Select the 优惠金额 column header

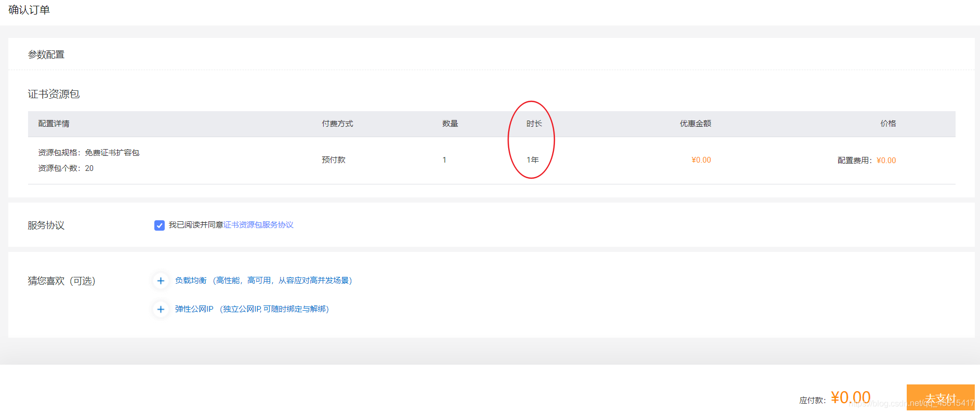tap(695, 124)
